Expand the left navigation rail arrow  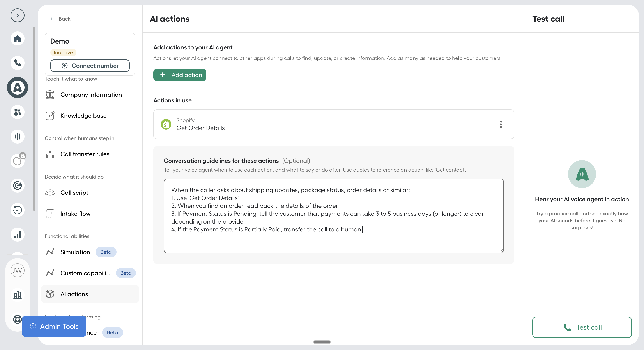(18, 15)
